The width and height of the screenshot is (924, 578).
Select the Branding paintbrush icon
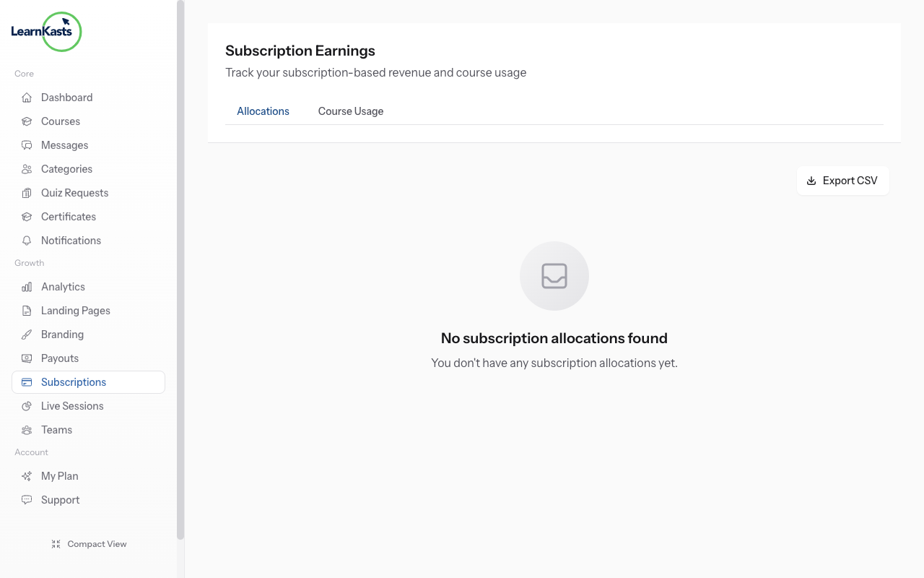tap(27, 334)
